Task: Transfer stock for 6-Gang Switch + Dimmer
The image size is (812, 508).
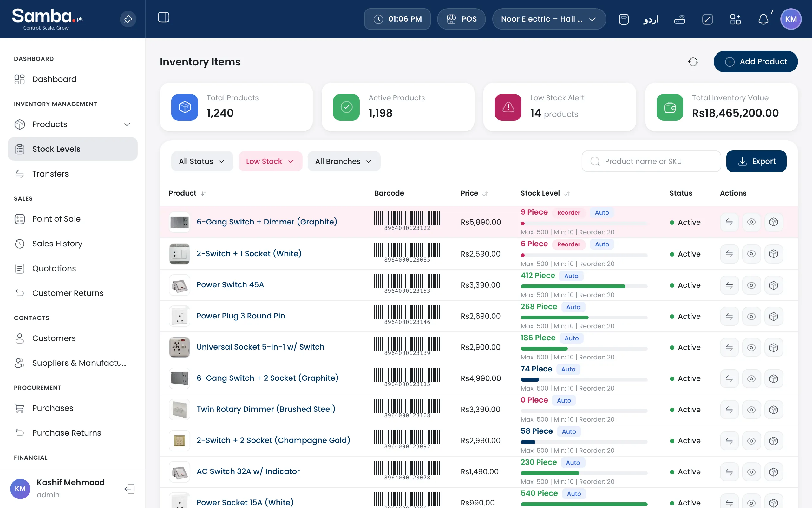Action: 729,222
